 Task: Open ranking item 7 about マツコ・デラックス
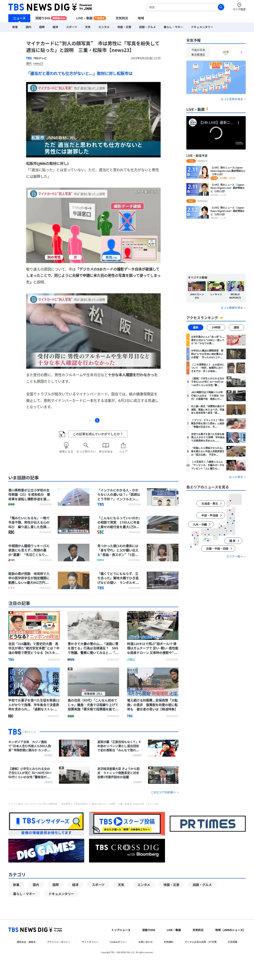[216, 423]
